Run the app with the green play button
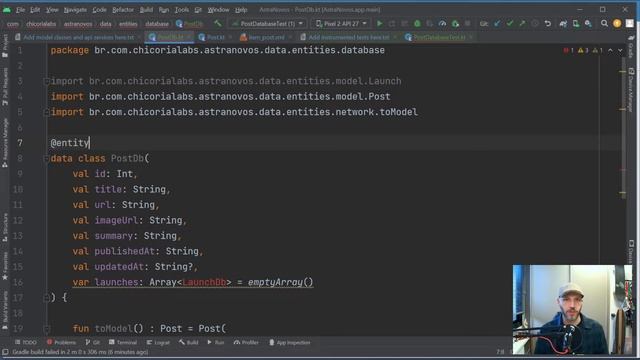The image size is (640, 360). point(380,24)
